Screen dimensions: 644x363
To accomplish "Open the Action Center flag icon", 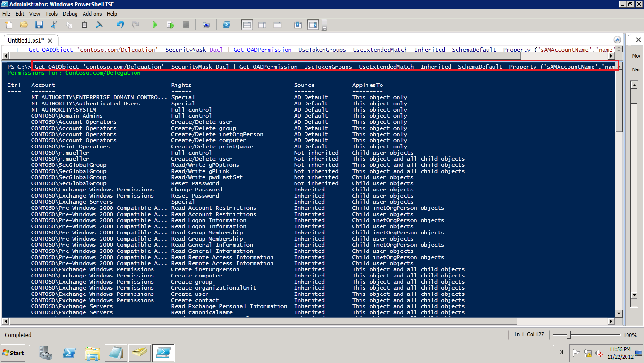I will click(576, 353).
